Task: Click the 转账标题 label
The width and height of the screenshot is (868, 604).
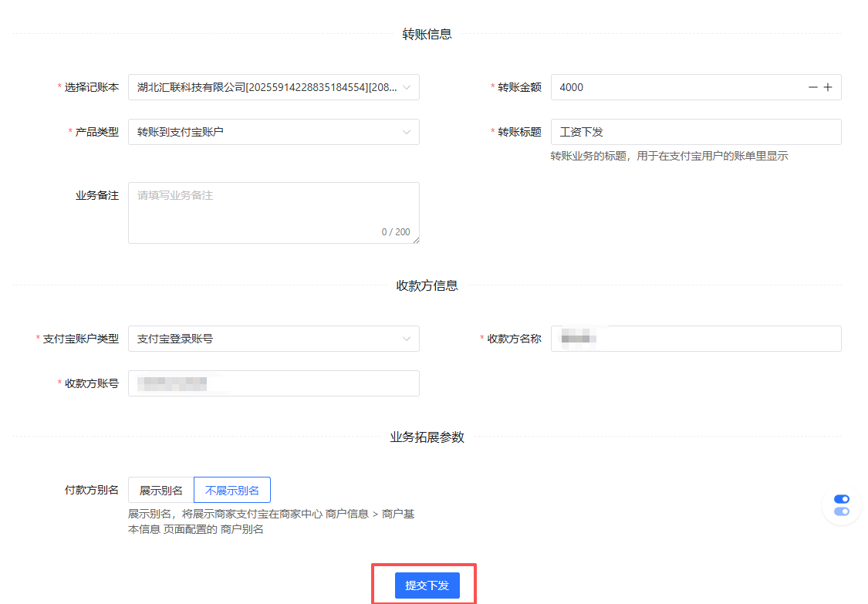Action: coord(519,132)
